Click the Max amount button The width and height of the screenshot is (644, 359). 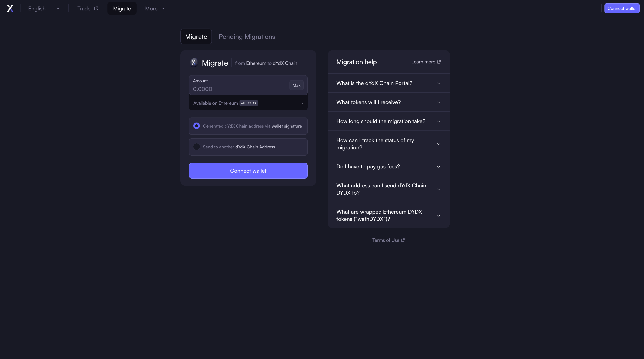(x=296, y=85)
